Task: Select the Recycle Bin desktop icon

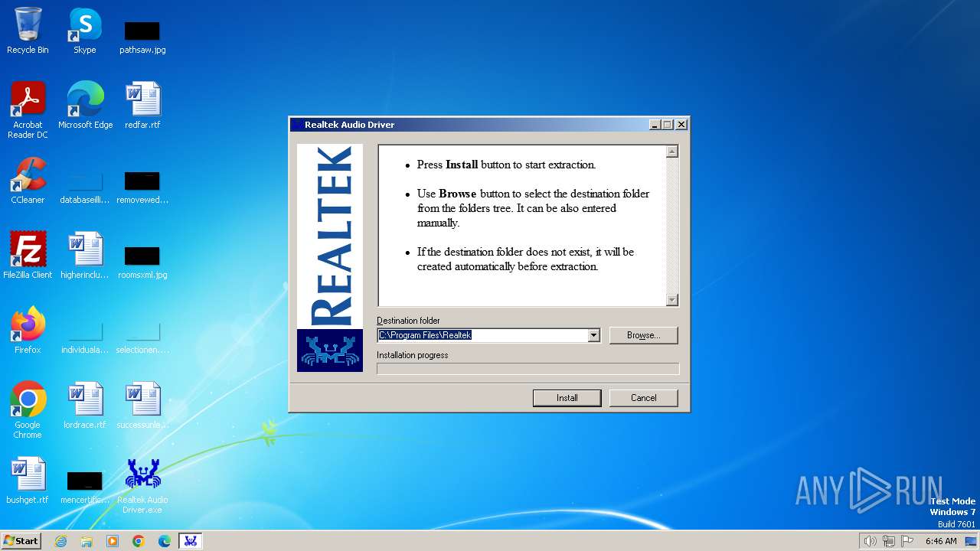Action: pos(28,31)
